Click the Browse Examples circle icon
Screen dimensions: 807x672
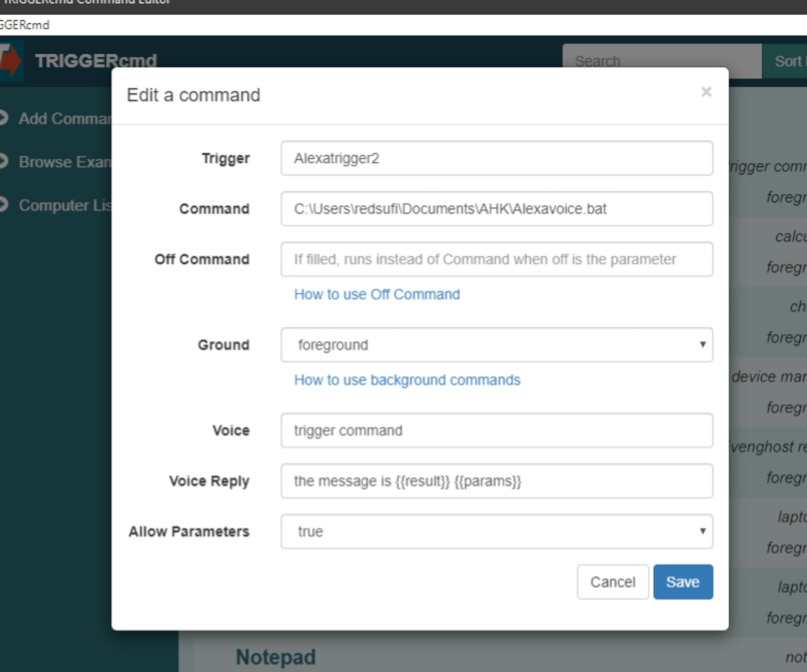(3, 161)
